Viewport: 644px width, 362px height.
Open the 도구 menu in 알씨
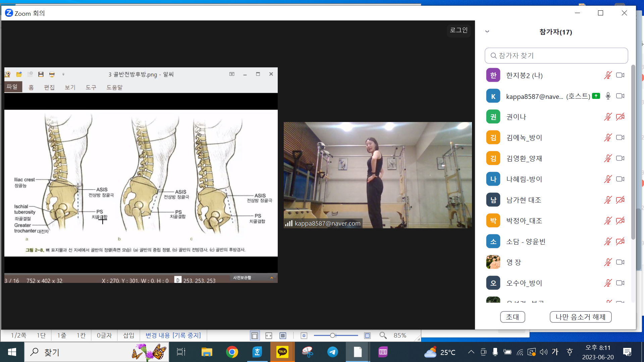(x=91, y=87)
